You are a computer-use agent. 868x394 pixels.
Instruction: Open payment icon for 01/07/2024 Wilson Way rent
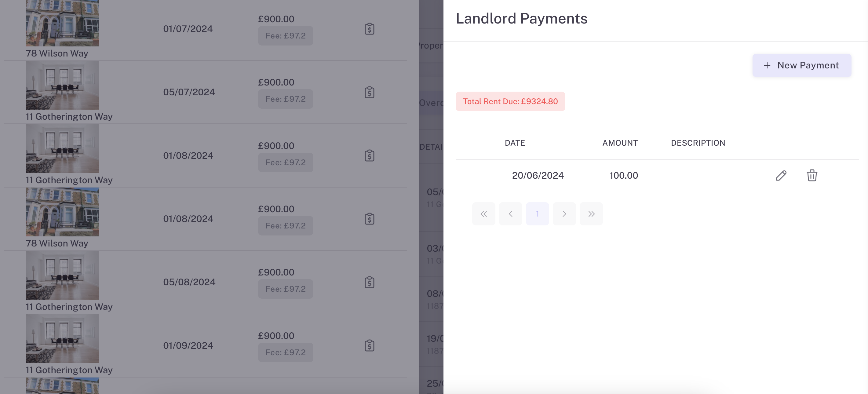[369, 29]
